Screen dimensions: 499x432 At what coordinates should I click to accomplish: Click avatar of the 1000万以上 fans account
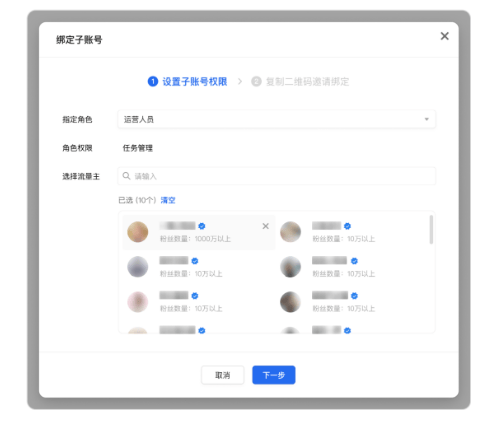[138, 232]
